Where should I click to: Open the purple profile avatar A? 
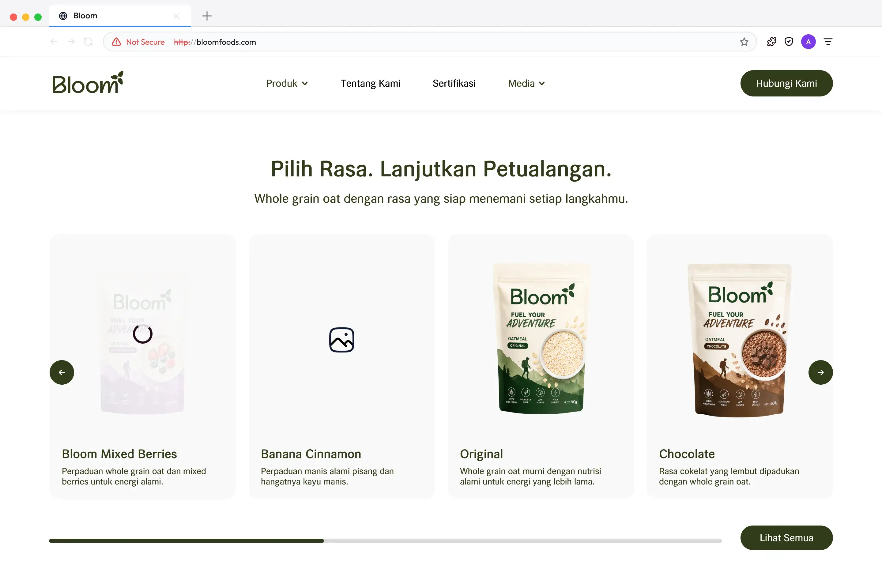(809, 42)
